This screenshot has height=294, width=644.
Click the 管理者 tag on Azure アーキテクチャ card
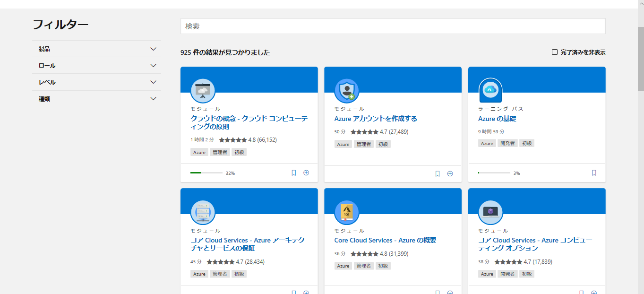(x=220, y=274)
